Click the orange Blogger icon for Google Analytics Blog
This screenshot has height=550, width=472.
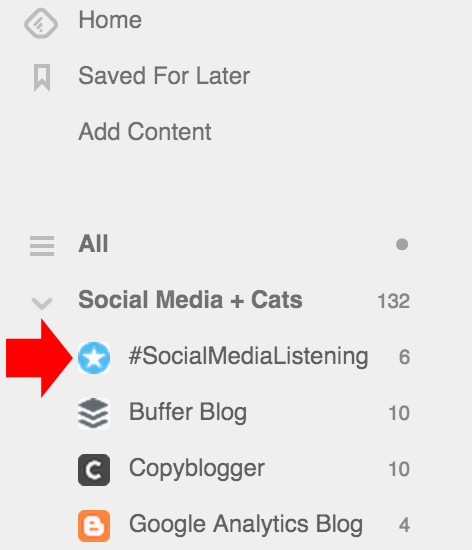(94, 526)
